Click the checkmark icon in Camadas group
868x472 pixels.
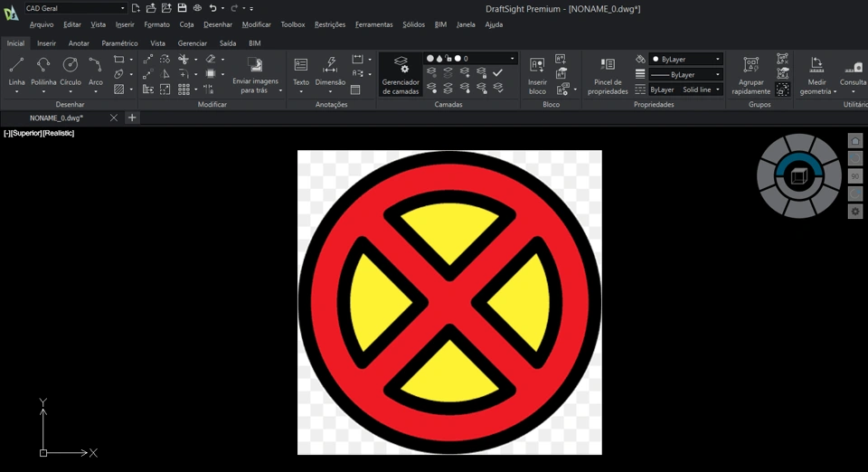click(x=497, y=72)
